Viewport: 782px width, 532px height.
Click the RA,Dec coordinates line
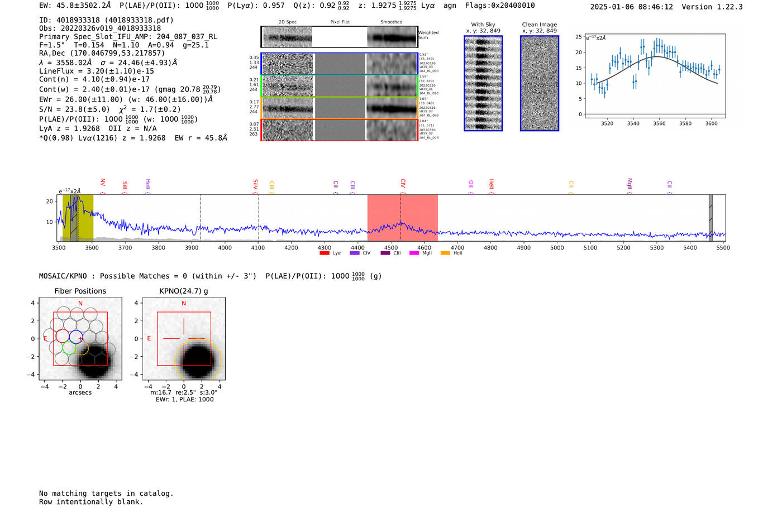pyautogui.click(x=102, y=54)
